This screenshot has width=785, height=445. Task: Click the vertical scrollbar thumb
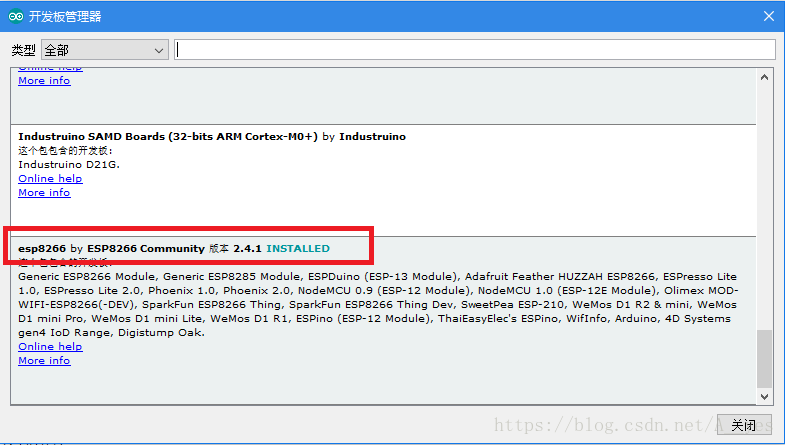(x=764, y=358)
